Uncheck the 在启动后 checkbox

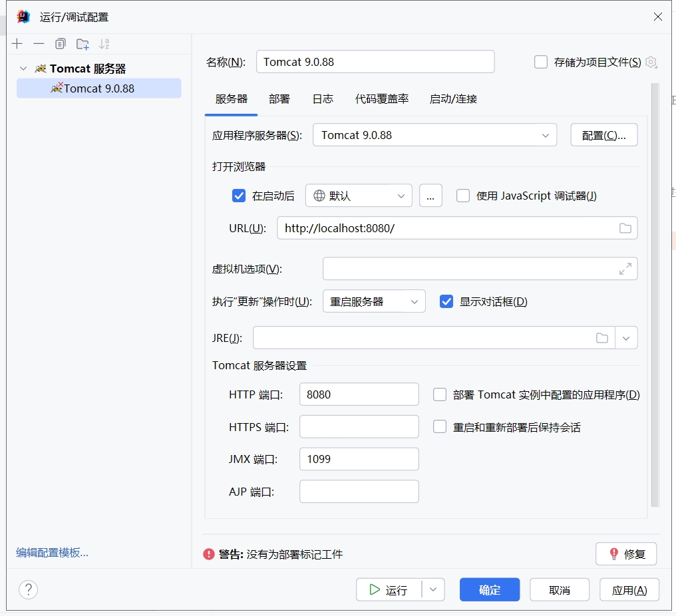239,196
